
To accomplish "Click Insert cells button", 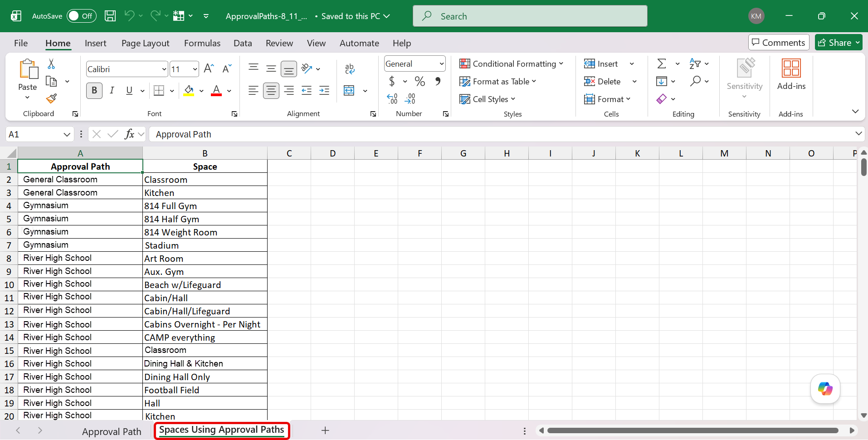I will pos(601,64).
